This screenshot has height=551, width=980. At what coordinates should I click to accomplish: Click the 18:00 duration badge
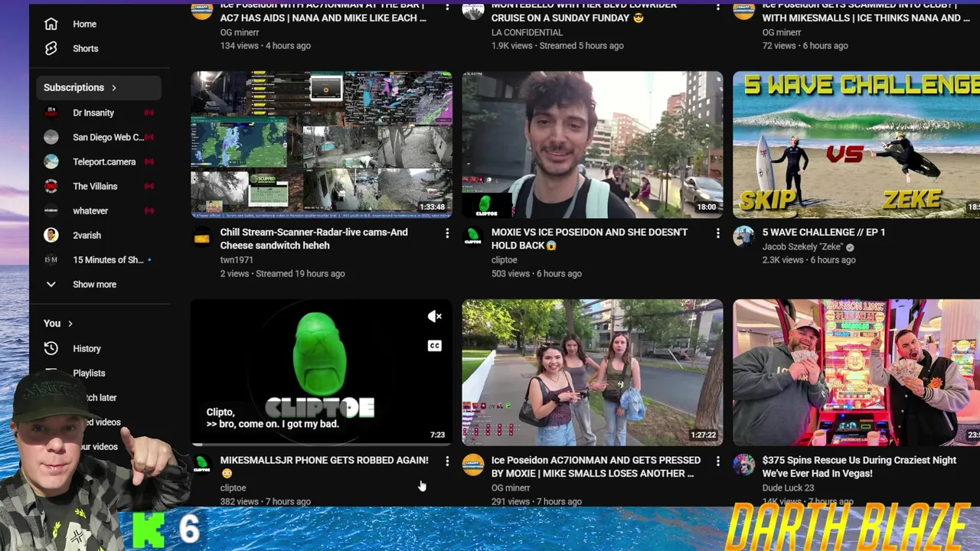tap(707, 207)
